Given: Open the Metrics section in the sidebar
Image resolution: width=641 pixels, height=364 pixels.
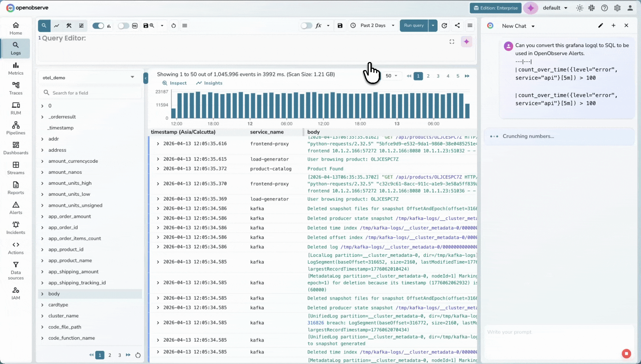Looking at the screenshot, I should coord(16,69).
